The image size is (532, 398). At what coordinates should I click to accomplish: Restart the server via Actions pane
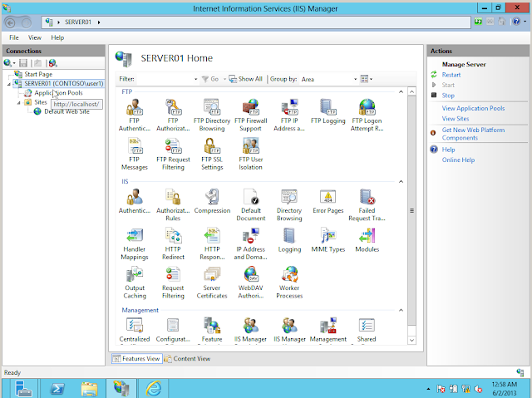[451, 75]
